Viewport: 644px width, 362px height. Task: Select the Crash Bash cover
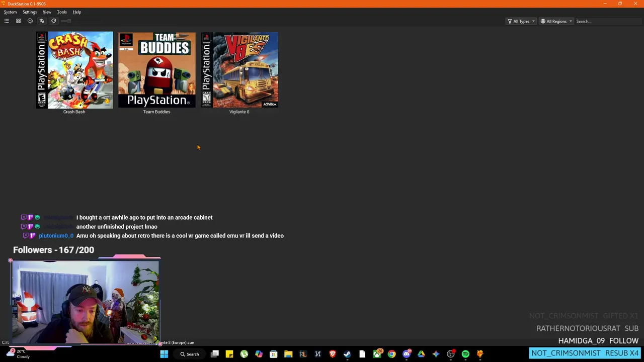tap(74, 70)
